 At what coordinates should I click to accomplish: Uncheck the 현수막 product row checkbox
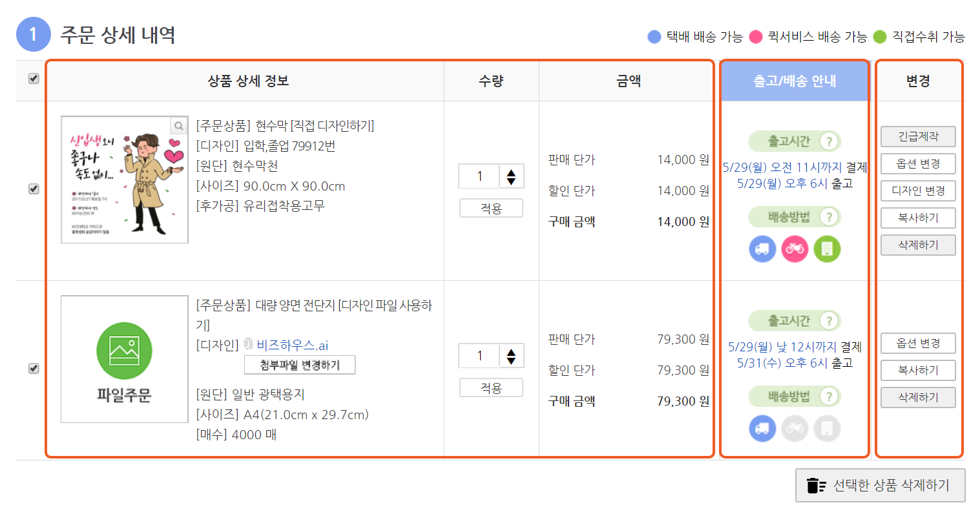(x=34, y=189)
